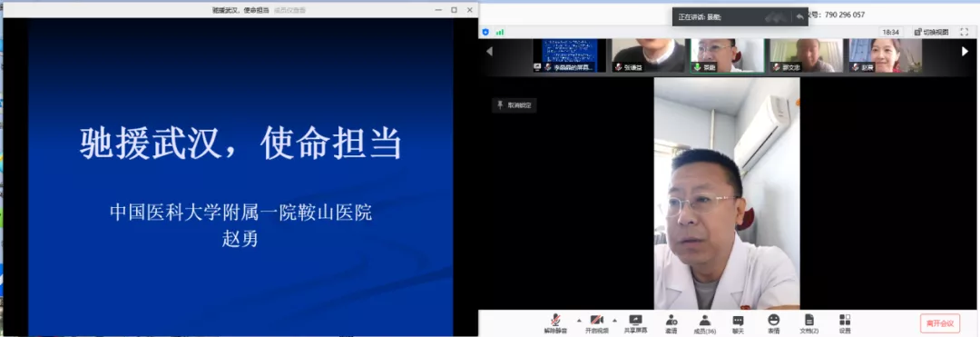Open video options arrow beside 开启视频
Image resolution: width=980 pixels, height=337 pixels.
click(614, 320)
